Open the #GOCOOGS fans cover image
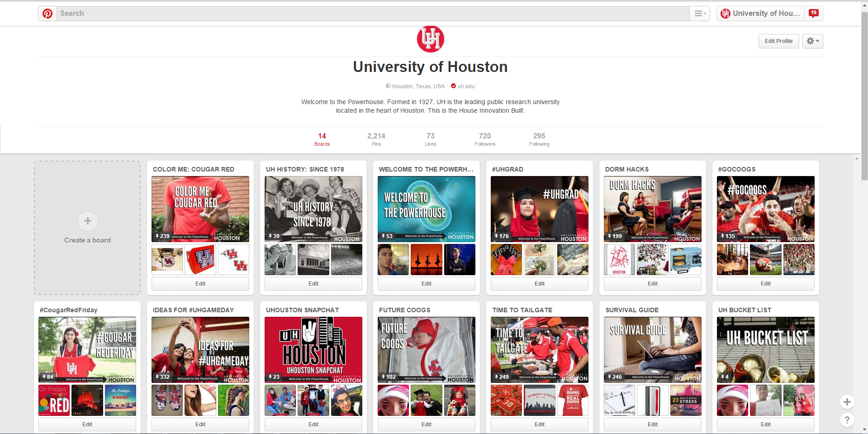This screenshot has width=868, height=434. tap(766, 209)
